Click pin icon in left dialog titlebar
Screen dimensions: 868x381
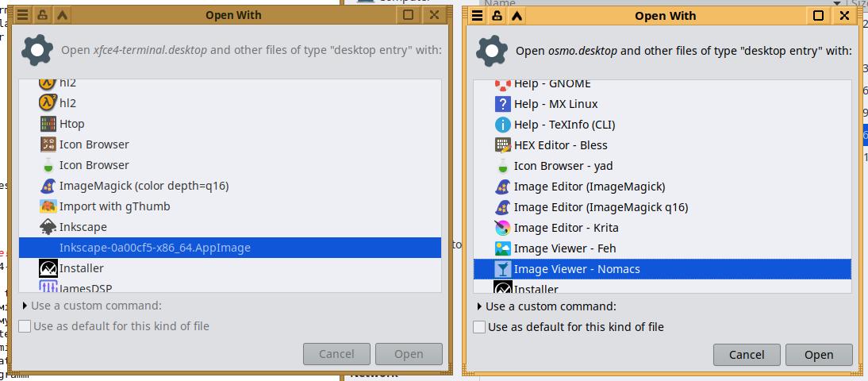coord(43,15)
